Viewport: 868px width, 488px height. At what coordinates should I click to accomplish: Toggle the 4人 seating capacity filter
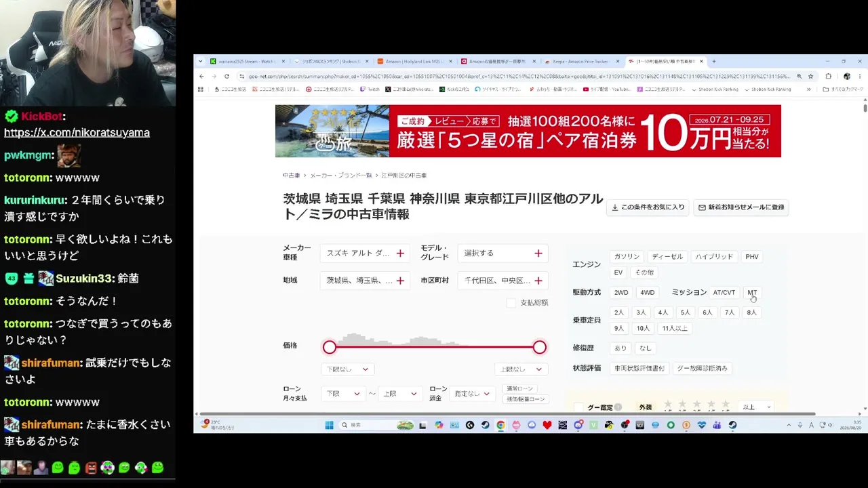tap(663, 312)
